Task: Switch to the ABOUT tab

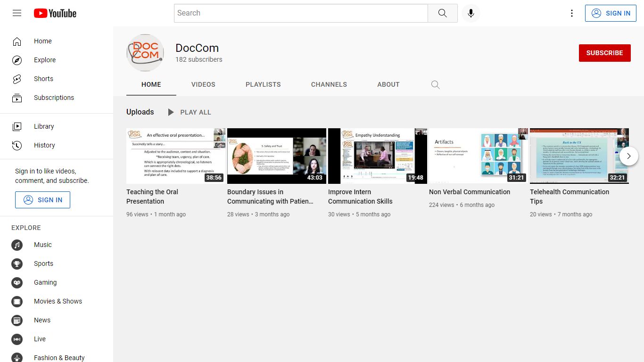Action: click(388, 85)
